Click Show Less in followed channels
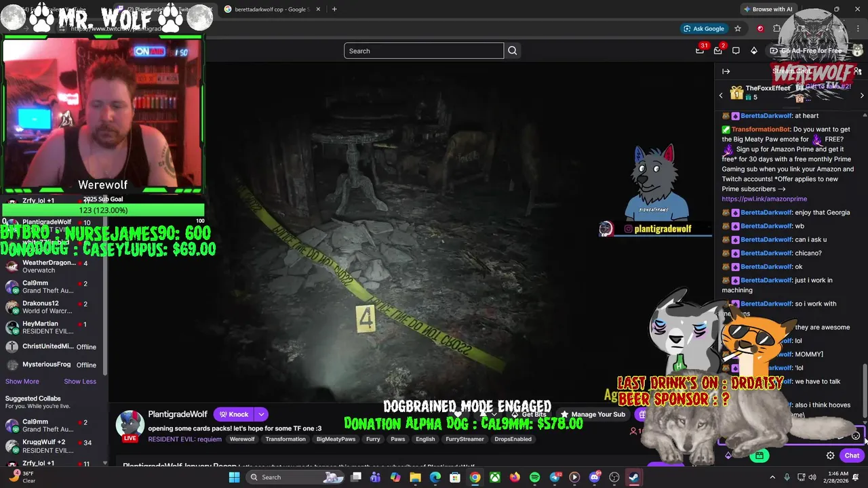This screenshot has height=488, width=868. click(80, 382)
